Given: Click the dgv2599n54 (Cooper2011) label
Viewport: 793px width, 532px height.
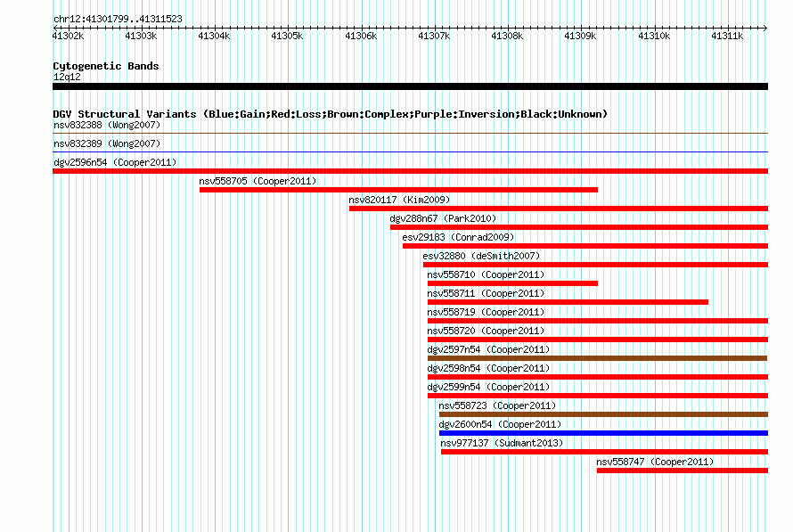Looking at the screenshot, I should (x=488, y=387).
